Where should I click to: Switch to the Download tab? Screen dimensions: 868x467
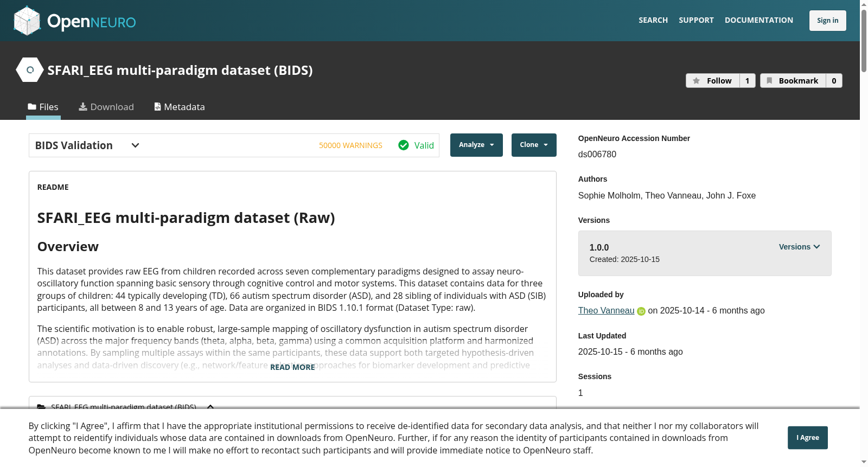click(x=106, y=107)
